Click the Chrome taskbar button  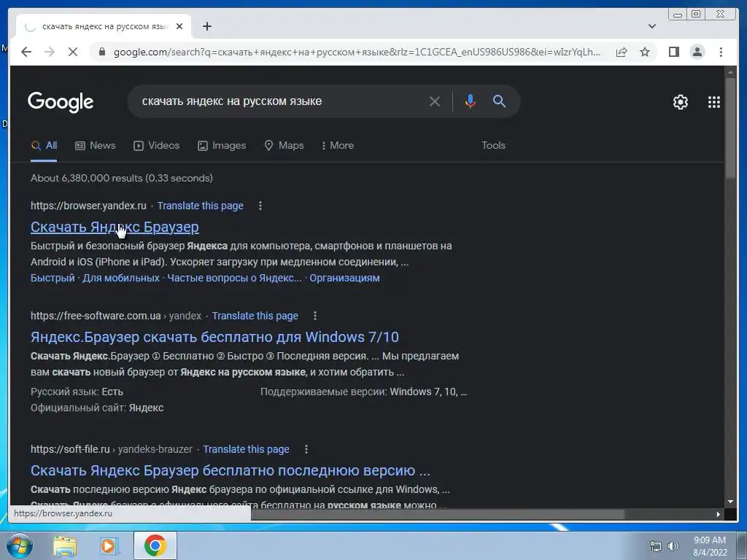click(155, 545)
